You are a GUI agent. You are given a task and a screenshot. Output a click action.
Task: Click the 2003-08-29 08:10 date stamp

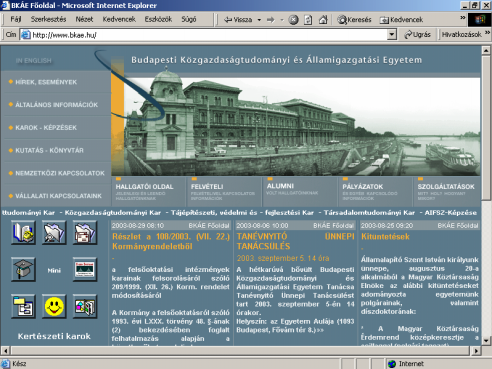[x=138, y=226]
